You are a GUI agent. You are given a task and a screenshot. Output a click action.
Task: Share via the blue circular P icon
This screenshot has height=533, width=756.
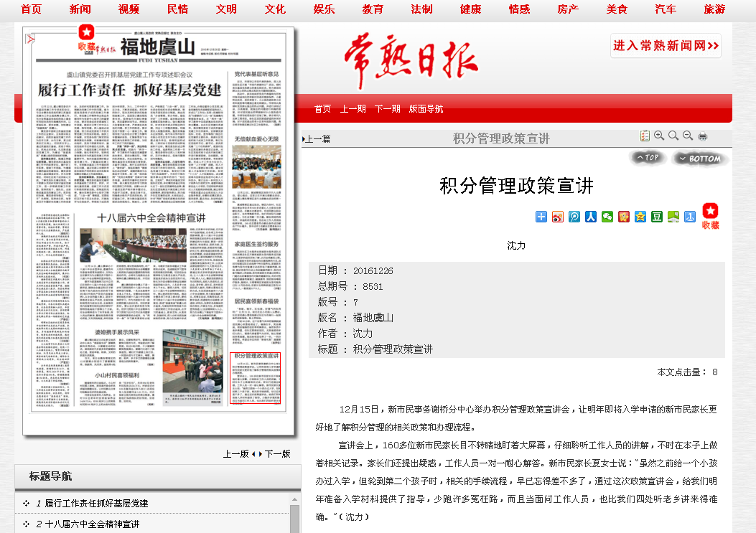(574, 217)
